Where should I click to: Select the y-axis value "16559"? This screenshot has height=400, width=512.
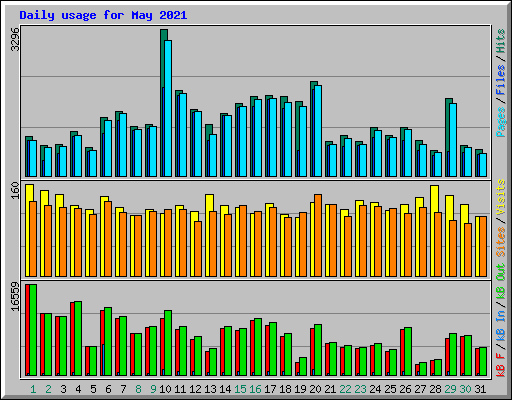[x=15, y=296]
